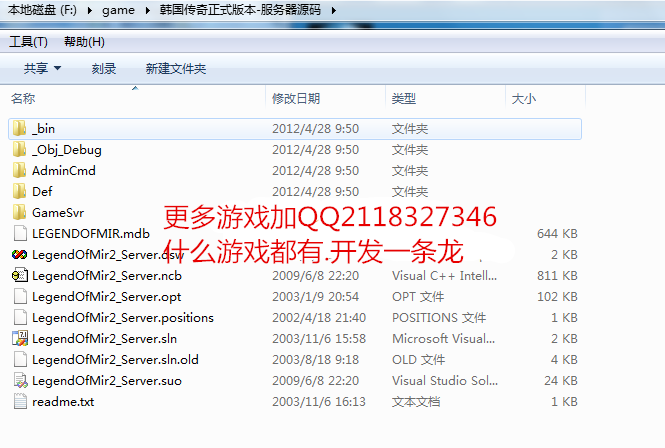Click the 2009/6/8 22:20 date of .ncb file
The image size is (665, 448).
click(x=316, y=275)
